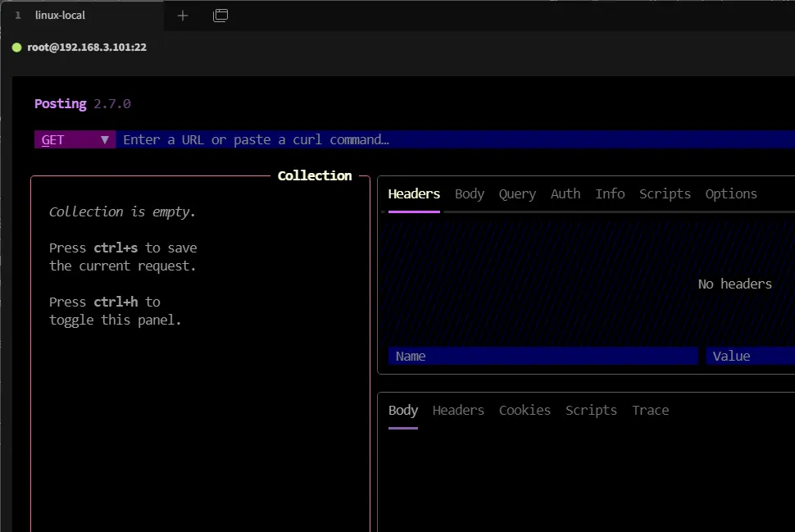Open the response Cookies tab
The width and height of the screenshot is (795, 532).
coord(525,411)
